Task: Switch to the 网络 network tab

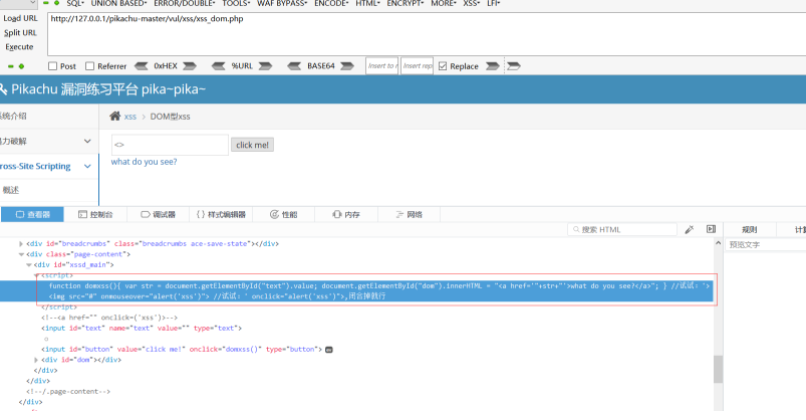Action: [x=409, y=214]
